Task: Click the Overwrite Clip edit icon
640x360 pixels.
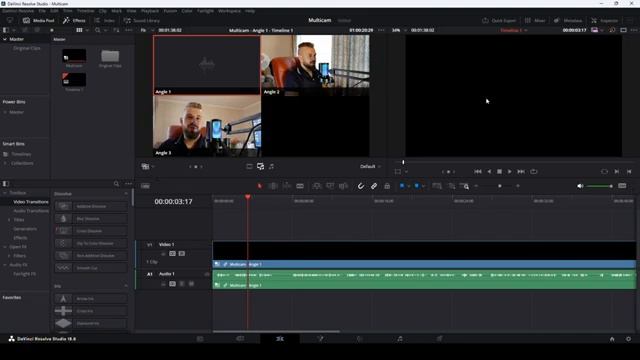Action: coord(330,186)
